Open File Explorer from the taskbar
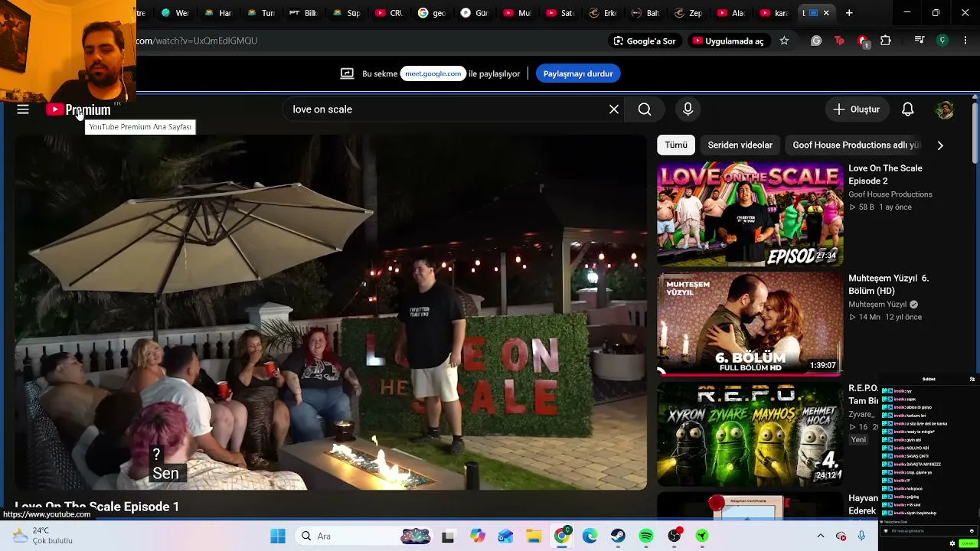Image resolution: width=980 pixels, height=551 pixels. coord(534,536)
